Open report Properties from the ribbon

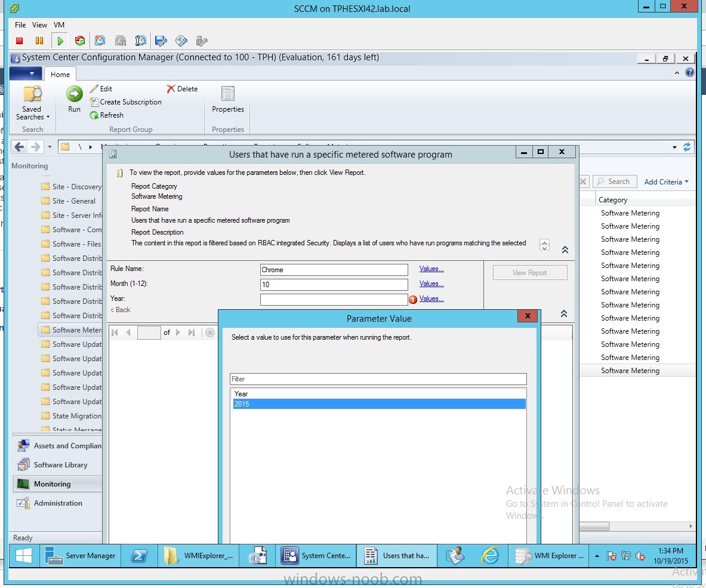tap(228, 100)
